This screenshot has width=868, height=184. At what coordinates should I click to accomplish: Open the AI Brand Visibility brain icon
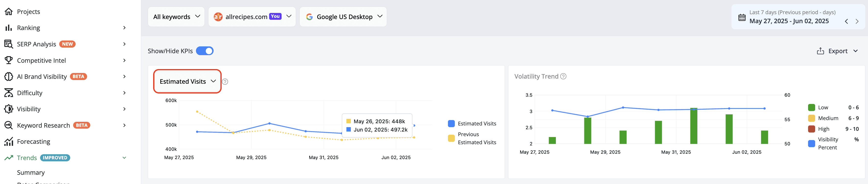[9, 76]
